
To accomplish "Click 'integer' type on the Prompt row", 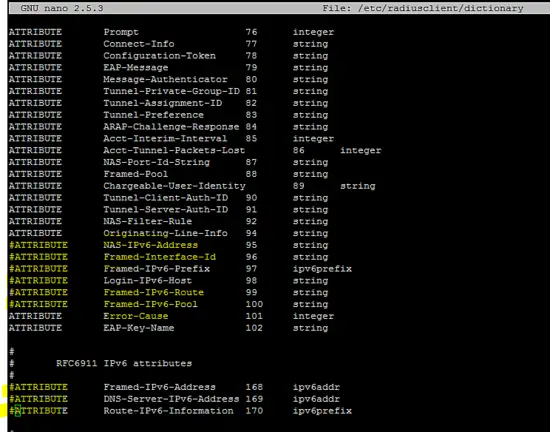I will click(314, 32).
